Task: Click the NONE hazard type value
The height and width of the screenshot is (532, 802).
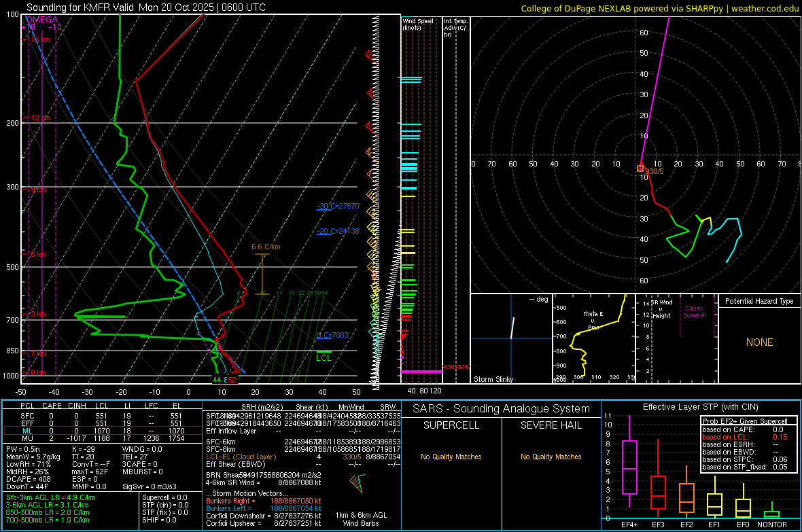Action: pyautogui.click(x=759, y=342)
